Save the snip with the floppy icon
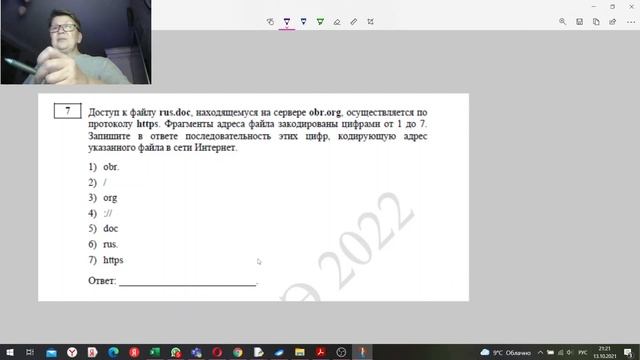Screen dimensions: 640x360 (579, 22)
